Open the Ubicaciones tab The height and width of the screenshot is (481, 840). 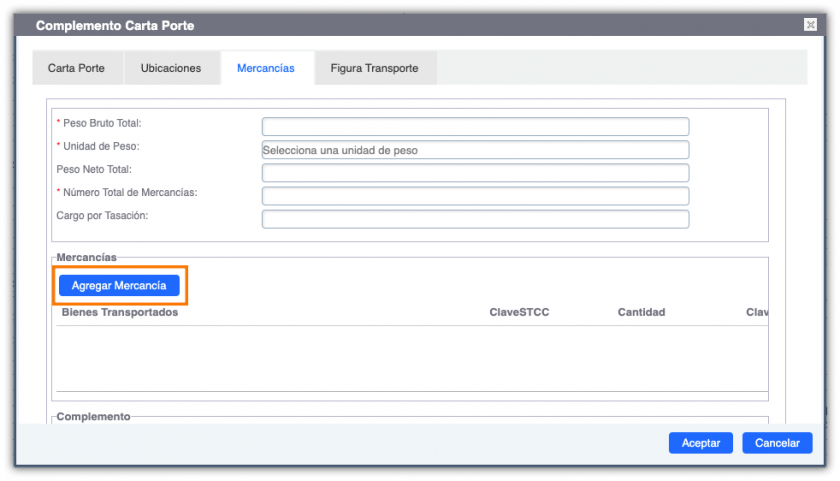tap(171, 68)
